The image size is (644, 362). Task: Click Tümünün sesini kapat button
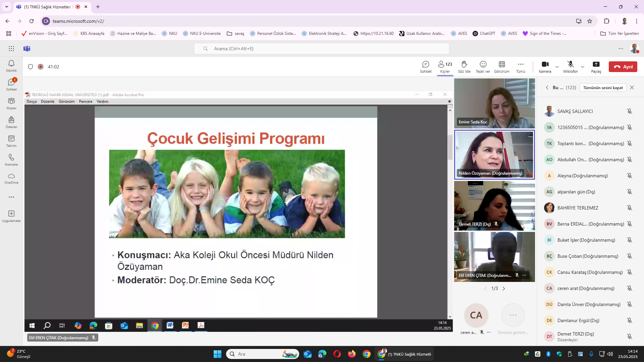pos(603,87)
